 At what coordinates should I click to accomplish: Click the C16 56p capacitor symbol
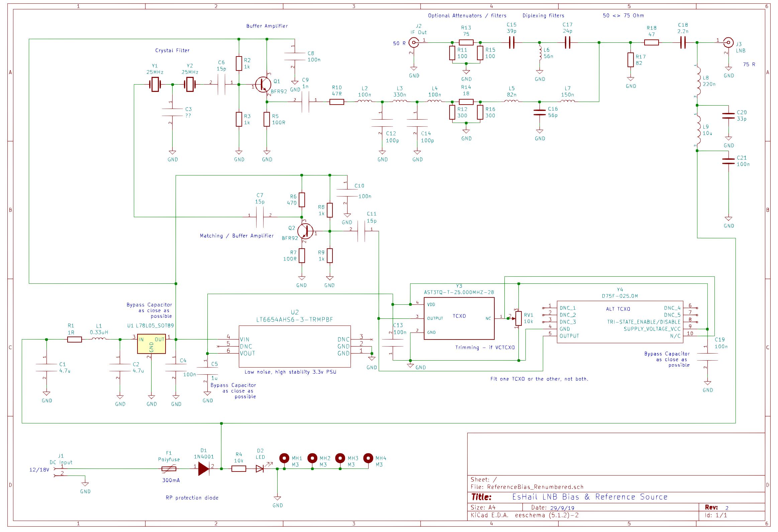539,112
